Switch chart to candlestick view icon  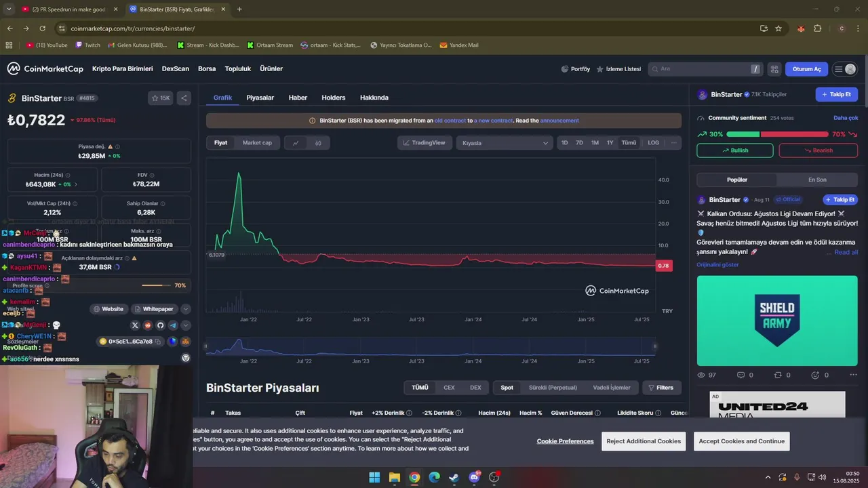(318, 143)
